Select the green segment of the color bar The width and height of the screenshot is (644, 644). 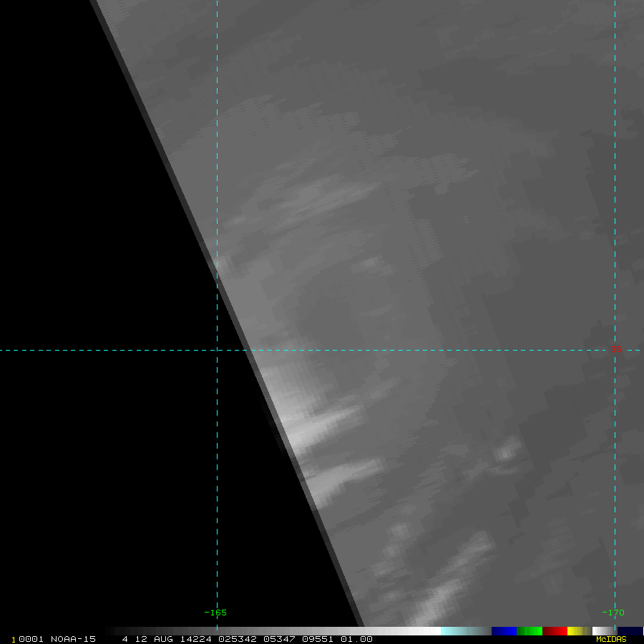click(x=530, y=631)
